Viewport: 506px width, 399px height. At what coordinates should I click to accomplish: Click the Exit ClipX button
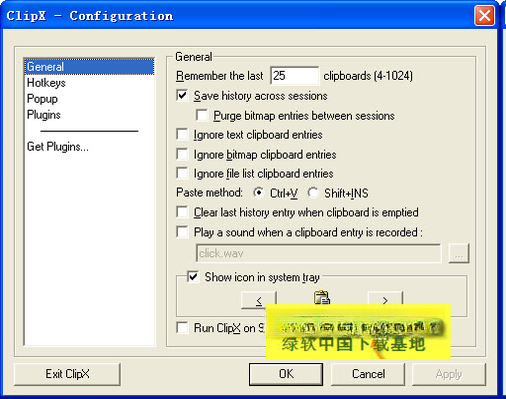tap(67, 374)
